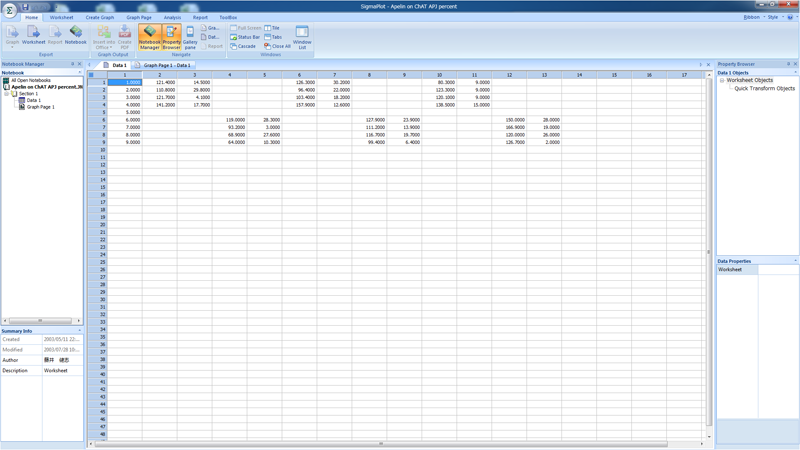The width and height of the screenshot is (800, 450).
Task: Click the worksheet horizontal scrollbar
Action: point(380,444)
